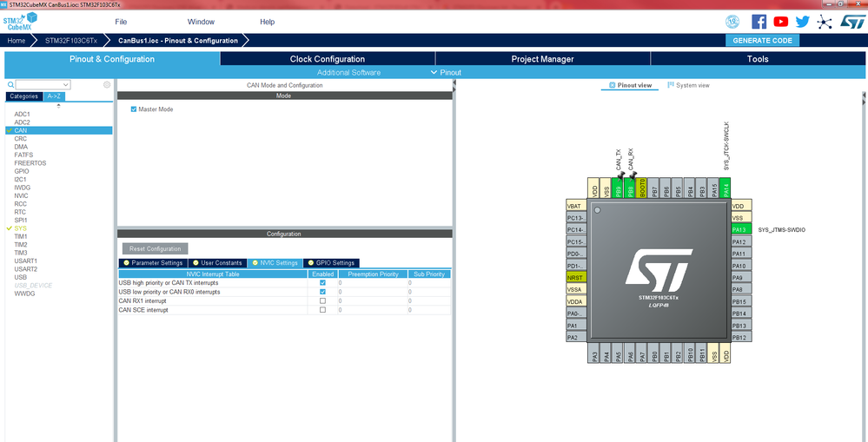The image size is (868, 442).
Task: Select pin PA9 on the chip
Action: click(741, 277)
